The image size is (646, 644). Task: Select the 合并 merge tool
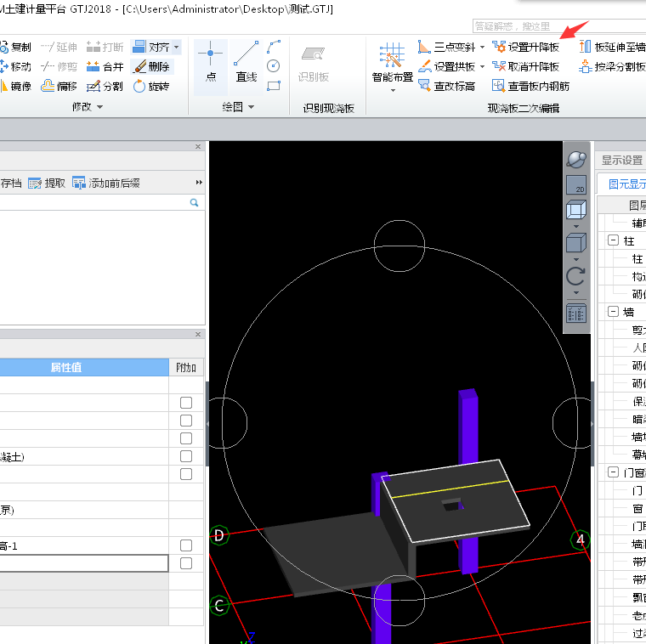point(105,67)
